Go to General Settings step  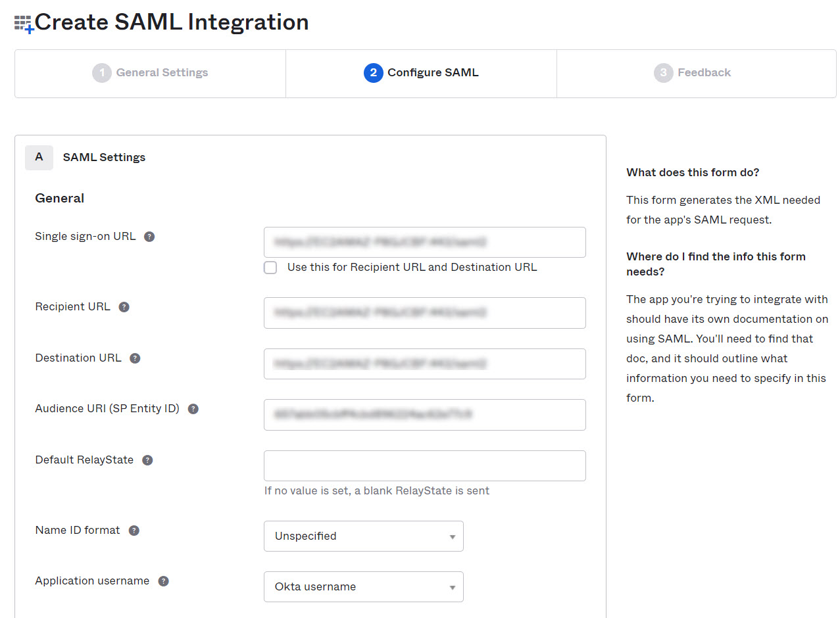151,73
